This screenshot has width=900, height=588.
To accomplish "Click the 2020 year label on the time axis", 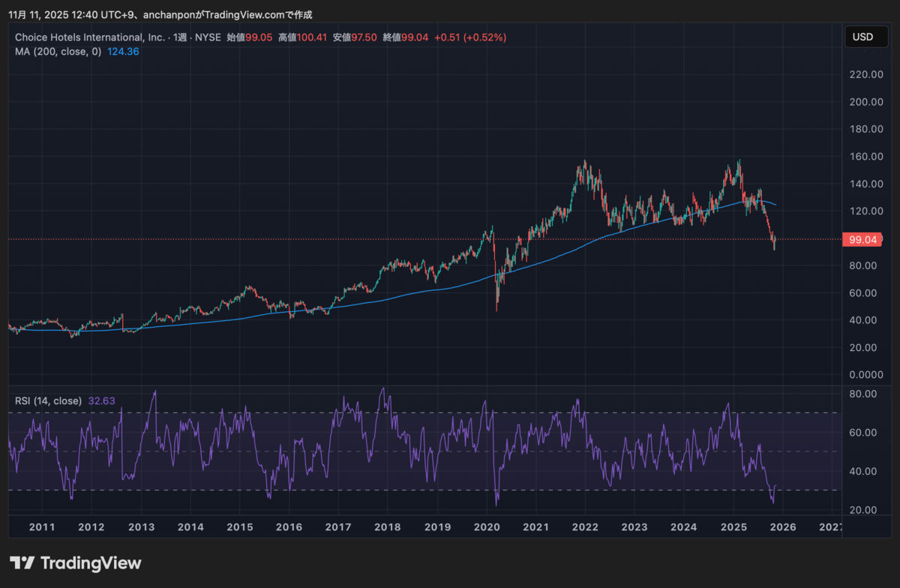I will point(487,526).
